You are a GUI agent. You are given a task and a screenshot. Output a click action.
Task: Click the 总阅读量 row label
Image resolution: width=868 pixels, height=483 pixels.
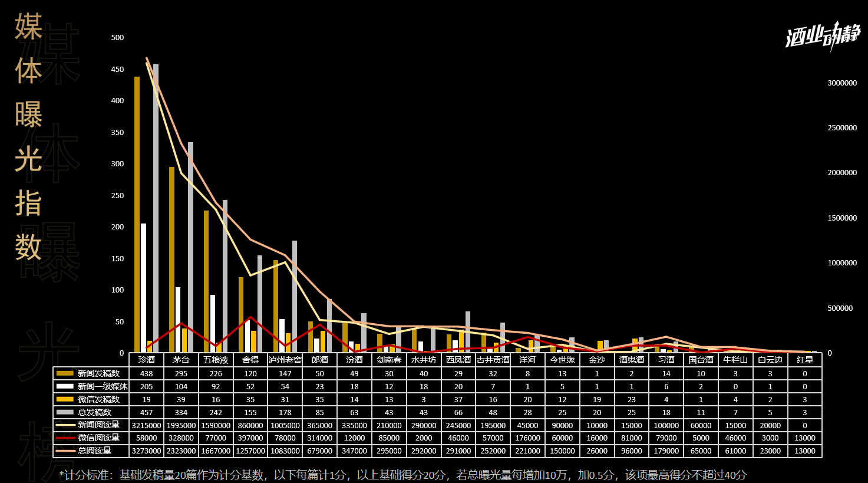click(94, 451)
